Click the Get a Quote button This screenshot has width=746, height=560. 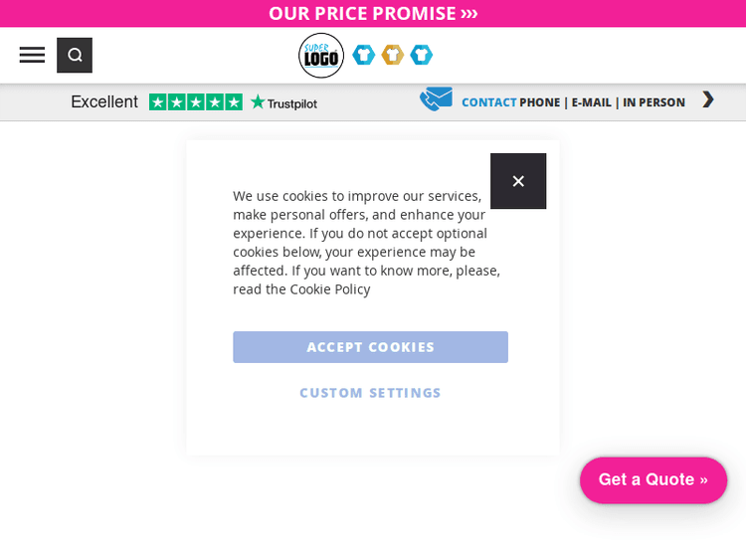653,479
